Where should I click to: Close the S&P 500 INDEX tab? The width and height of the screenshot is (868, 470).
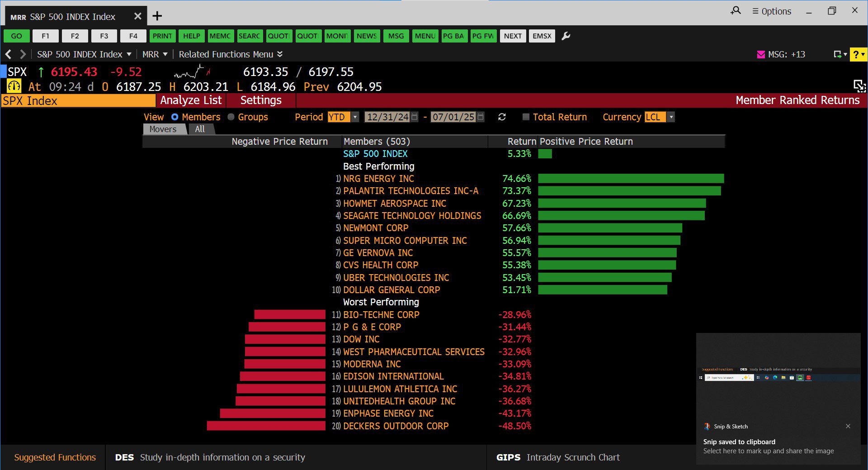[x=138, y=16]
